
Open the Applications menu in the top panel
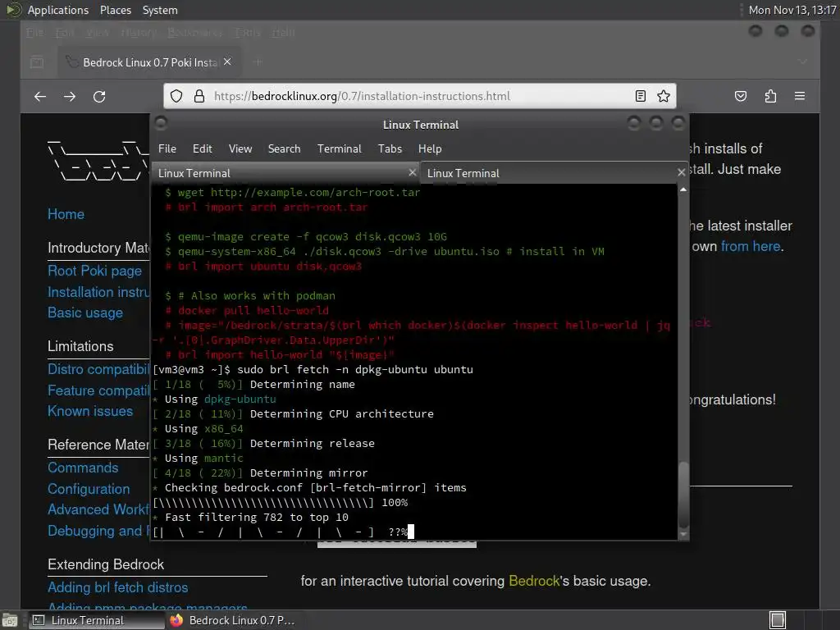point(58,10)
